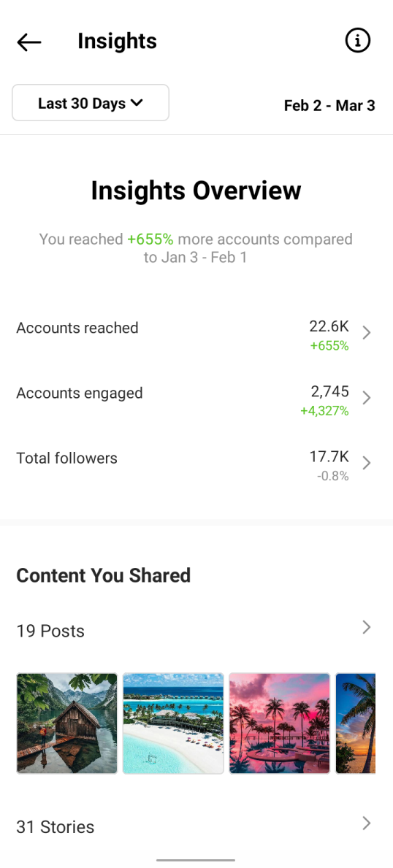The width and height of the screenshot is (393, 868).
Task: Open 31 Stories chevron arrow
Action: (367, 823)
